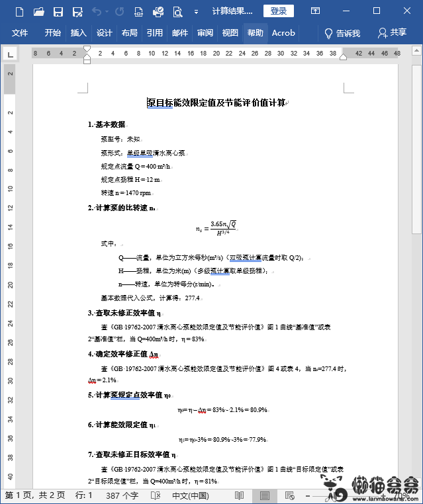Click the 行: 1 line indicator

coord(83,495)
